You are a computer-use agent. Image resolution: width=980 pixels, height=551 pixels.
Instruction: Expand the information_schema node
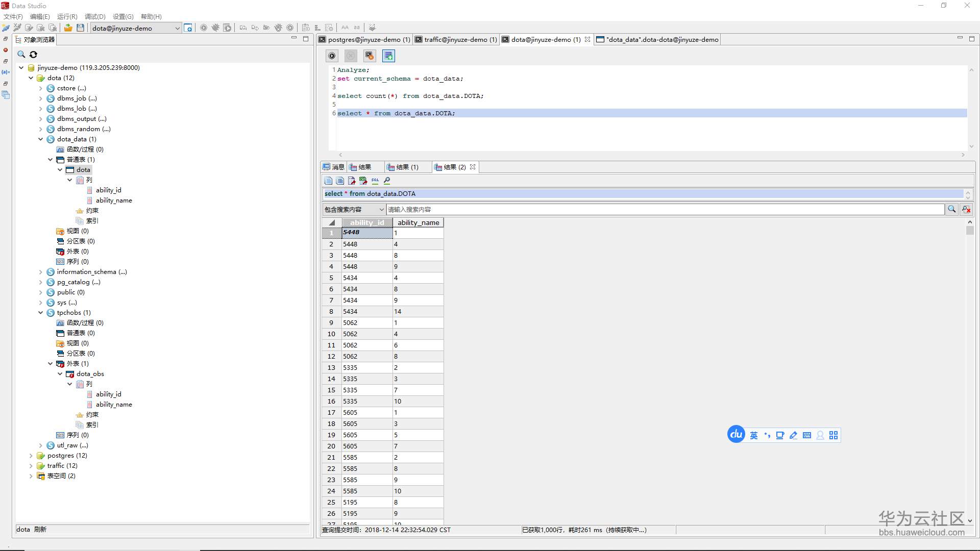click(x=41, y=272)
